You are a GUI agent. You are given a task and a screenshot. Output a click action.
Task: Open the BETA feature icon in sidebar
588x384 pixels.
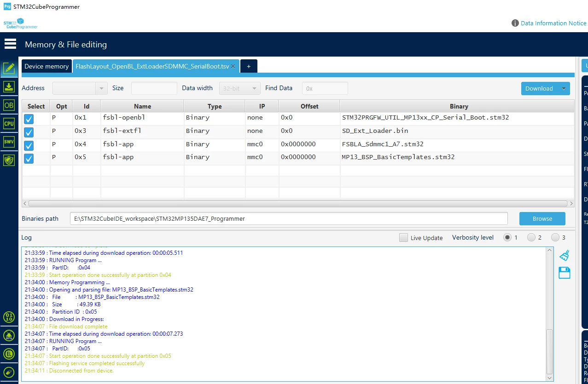click(x=9, y=335)
